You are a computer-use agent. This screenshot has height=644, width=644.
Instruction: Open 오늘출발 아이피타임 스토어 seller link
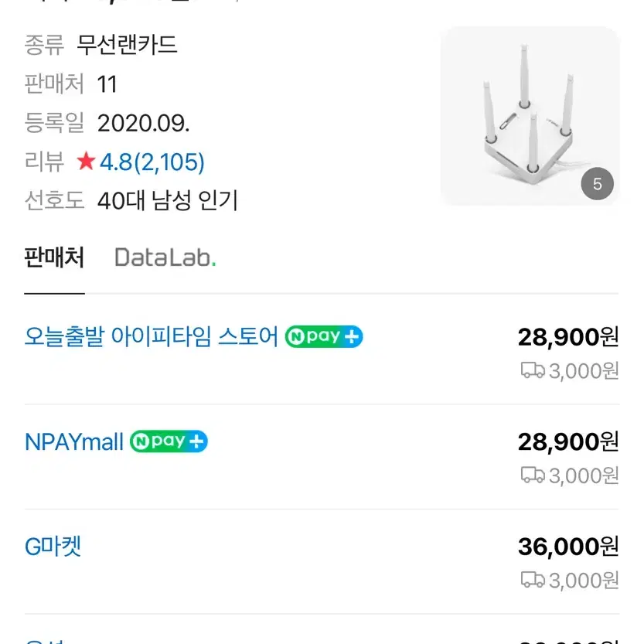tap(152, 336)
